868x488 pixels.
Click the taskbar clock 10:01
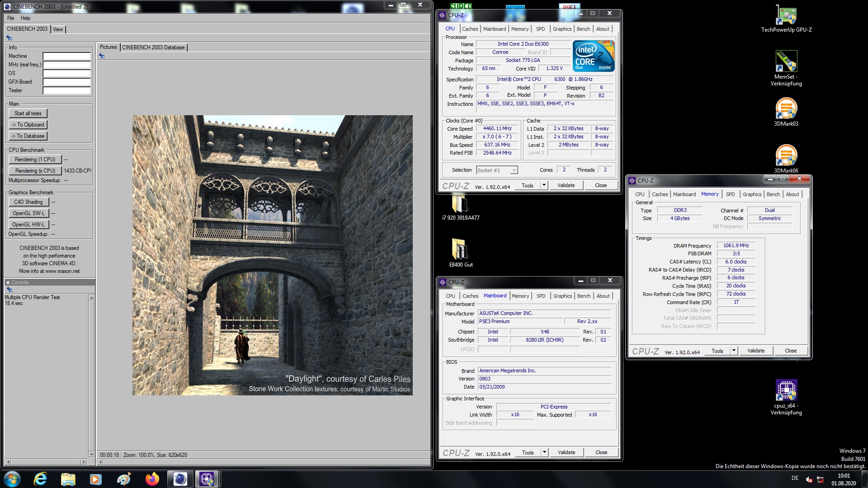click(x=844, y=476)
